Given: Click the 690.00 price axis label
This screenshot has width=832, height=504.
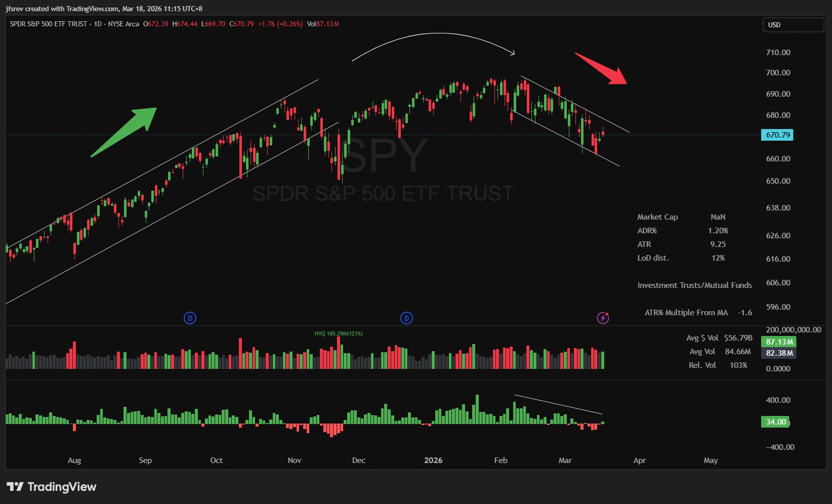Looking at the screenshot, I should (778, 94).
